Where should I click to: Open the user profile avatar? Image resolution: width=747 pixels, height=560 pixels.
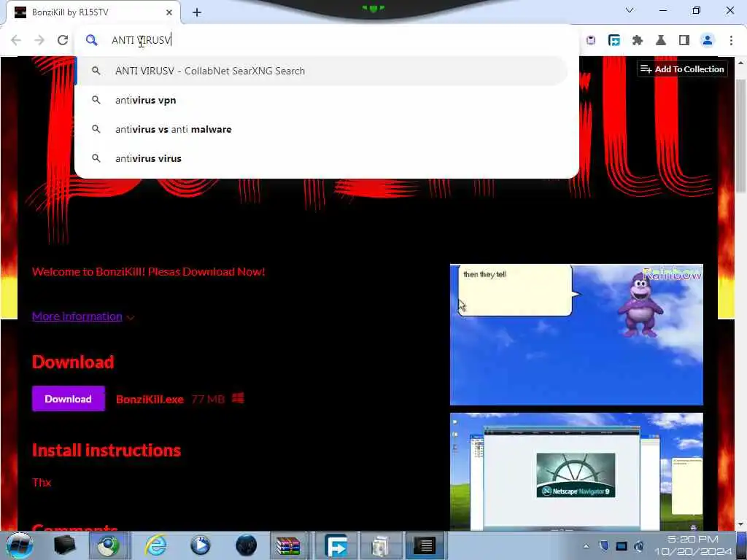[x=708, y=41]
